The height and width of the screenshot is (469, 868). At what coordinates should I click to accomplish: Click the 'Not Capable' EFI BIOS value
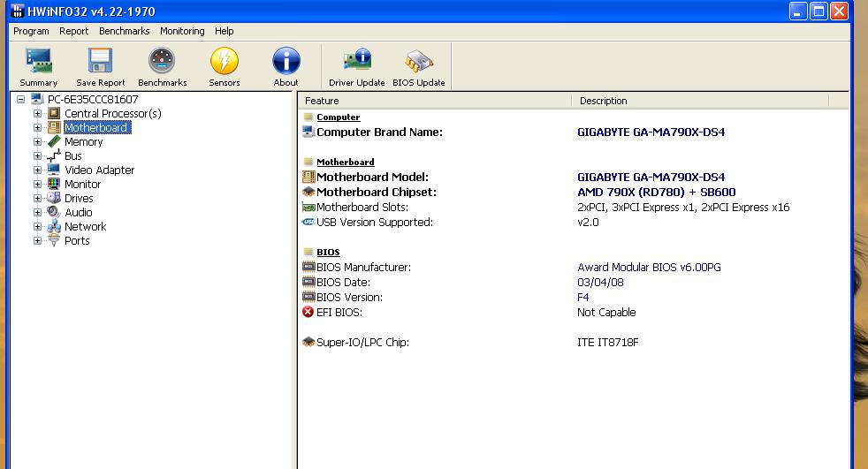(606, 312)
